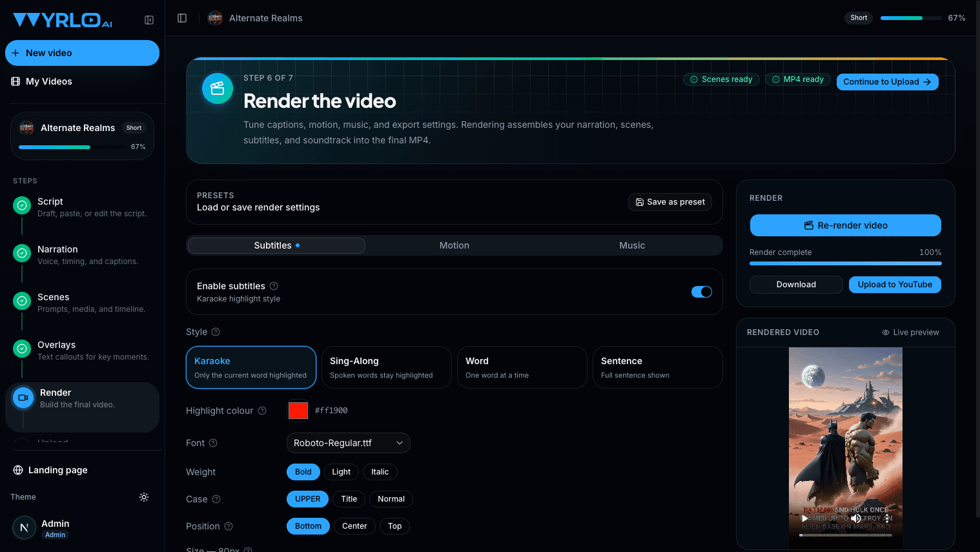This screenshot has height=552, width=980.
Task: Open the video player more options menu
Action: point(887,518)
